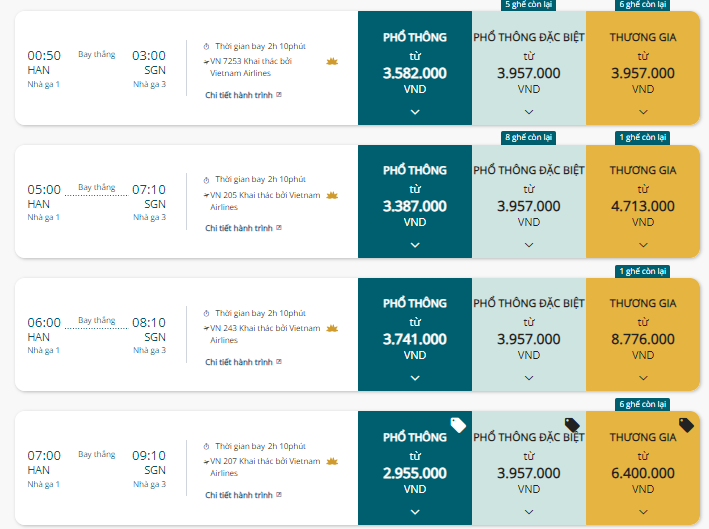Expand Phổ Thông Đặc Biệt chevron on 06:00 flight
The height and width of the screenshot is (529, 709).
pos(529,378)
